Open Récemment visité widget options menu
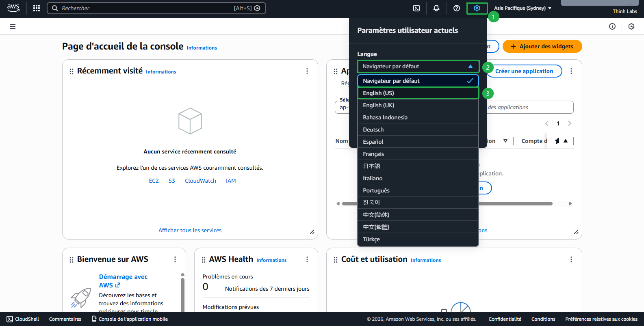The height and width of the screenshot is (326, 644). coord(307,71)
